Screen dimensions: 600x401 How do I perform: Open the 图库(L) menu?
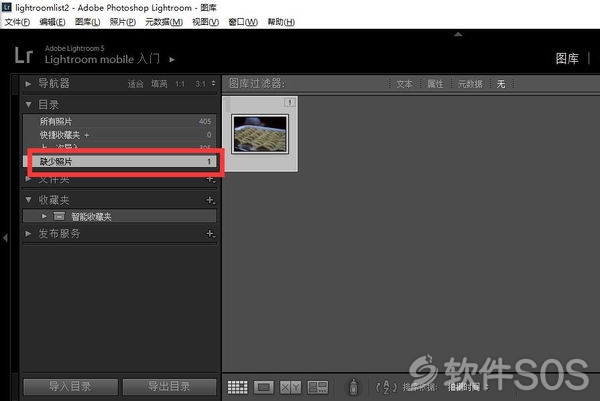point(87,22)
